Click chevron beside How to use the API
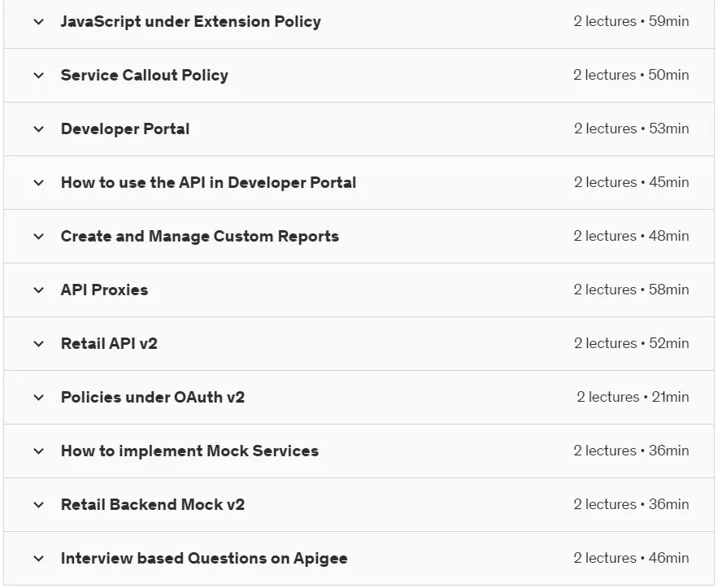 (39, 183)
